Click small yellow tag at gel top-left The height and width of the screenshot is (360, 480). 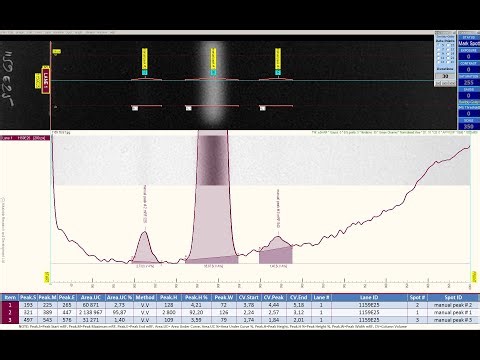[x=57, y=51]
